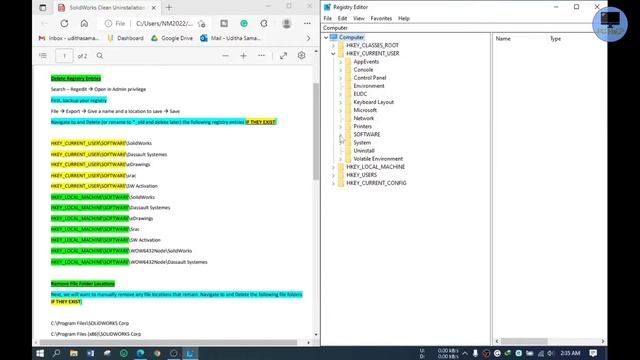Viewport: 640px width, 360px height.
Task: Open the Gmail Inbox bookmark
Action: 69,38
